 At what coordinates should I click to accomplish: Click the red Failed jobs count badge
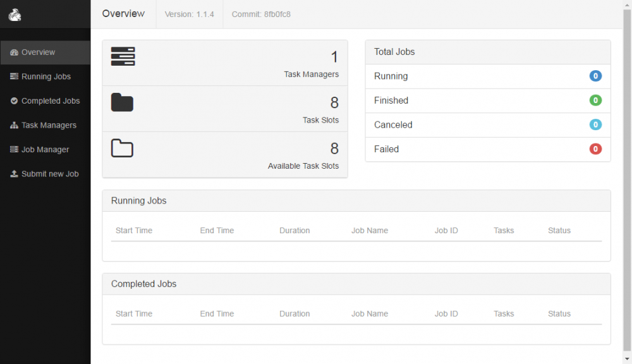595,149
